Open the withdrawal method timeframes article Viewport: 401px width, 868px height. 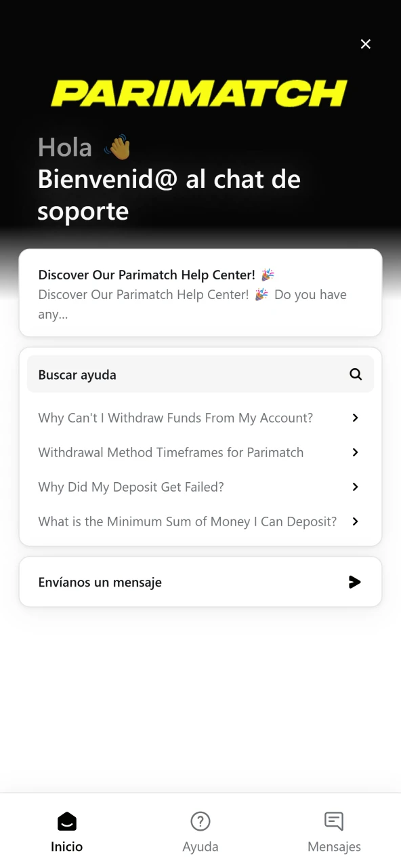click(x=171, y=452)
